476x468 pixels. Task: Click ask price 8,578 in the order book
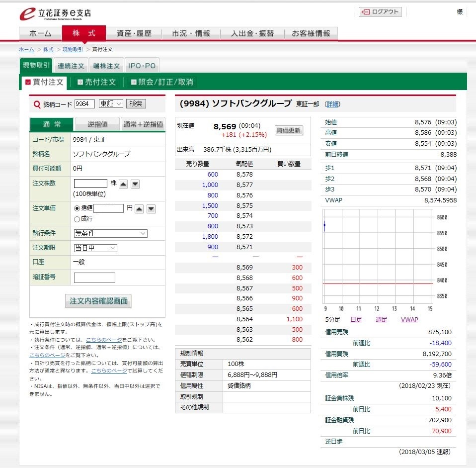tap(244, 175)
